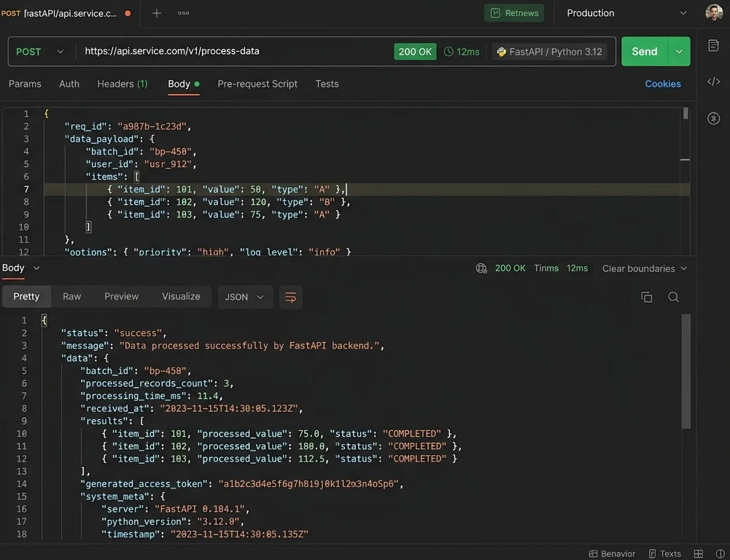This screenshot has width=730, height=560.
Task: Click the FastAPI / Python 3.12 badge
Action: tap(549, 52)
